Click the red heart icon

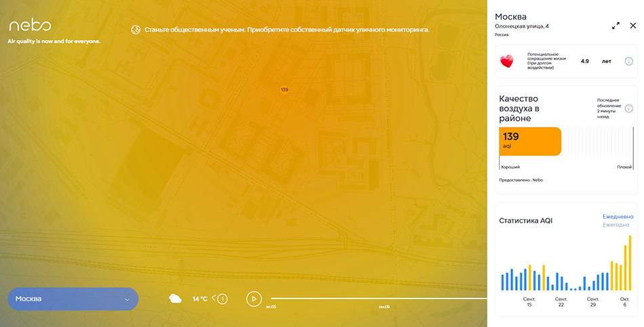tap(506, 61)
